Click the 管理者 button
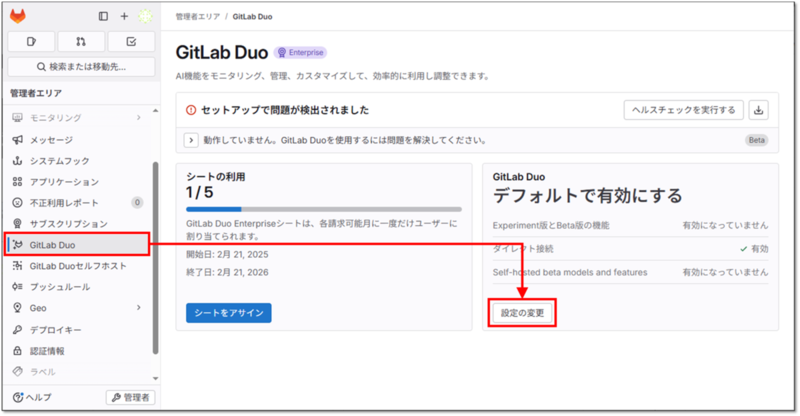This screenshot has height=416, width=800. coord(131,397)
